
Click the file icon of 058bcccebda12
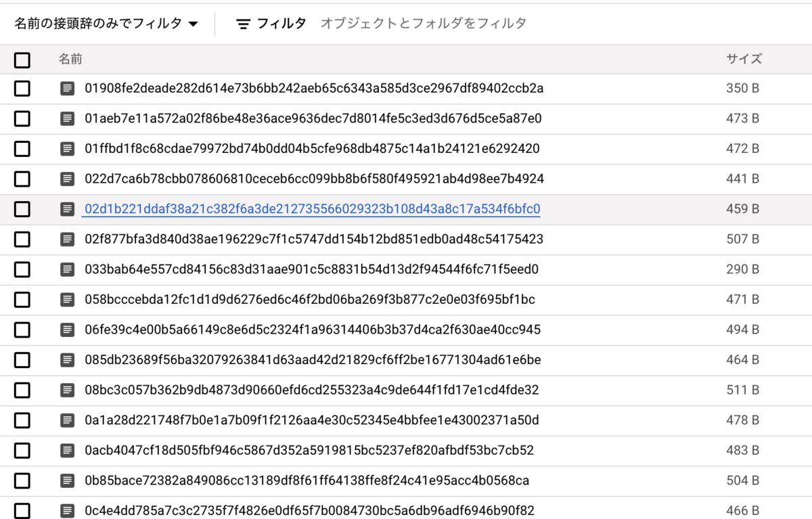(x=67, y=300)
